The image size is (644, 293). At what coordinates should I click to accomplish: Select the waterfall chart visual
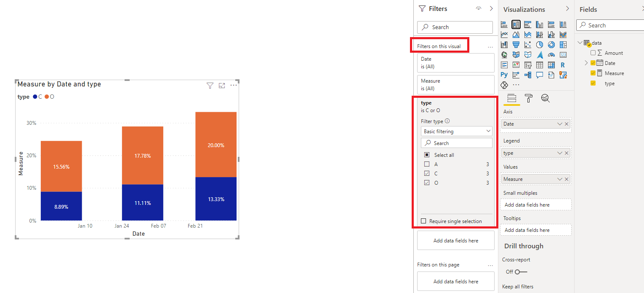(x=504, y=45)
